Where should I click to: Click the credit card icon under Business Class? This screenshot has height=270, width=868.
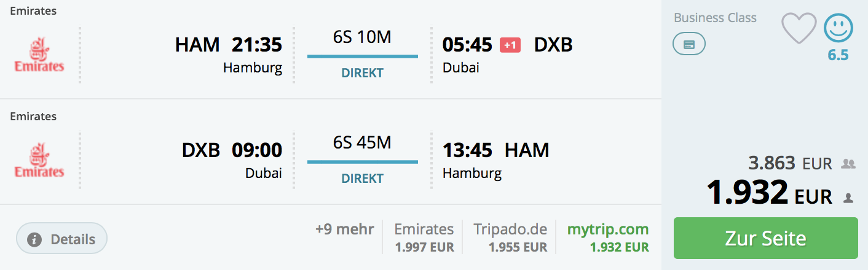pos(689,44)
